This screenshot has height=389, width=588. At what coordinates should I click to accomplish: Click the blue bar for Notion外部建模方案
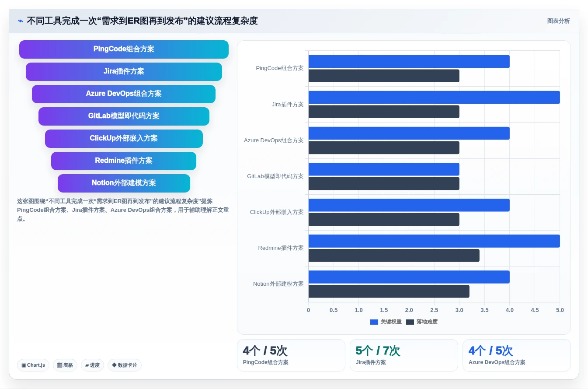tap(409, 277)
